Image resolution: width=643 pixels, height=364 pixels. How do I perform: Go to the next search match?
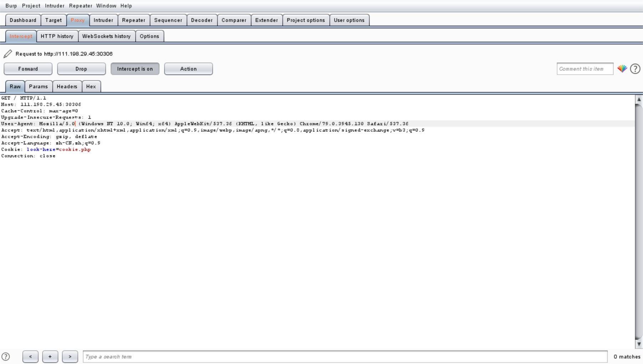point(70,357)
